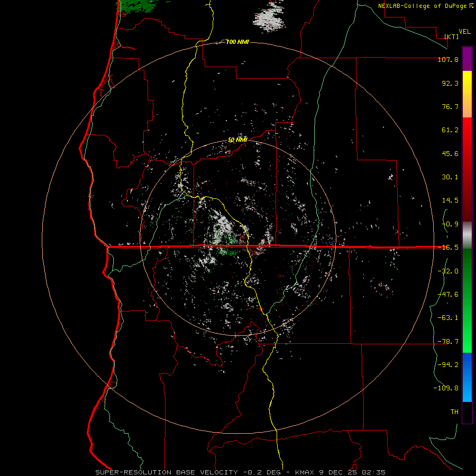
Task: Click the SUPER-RESOLUTION BASE VELOCITY caption
Action: pos(167,472)
